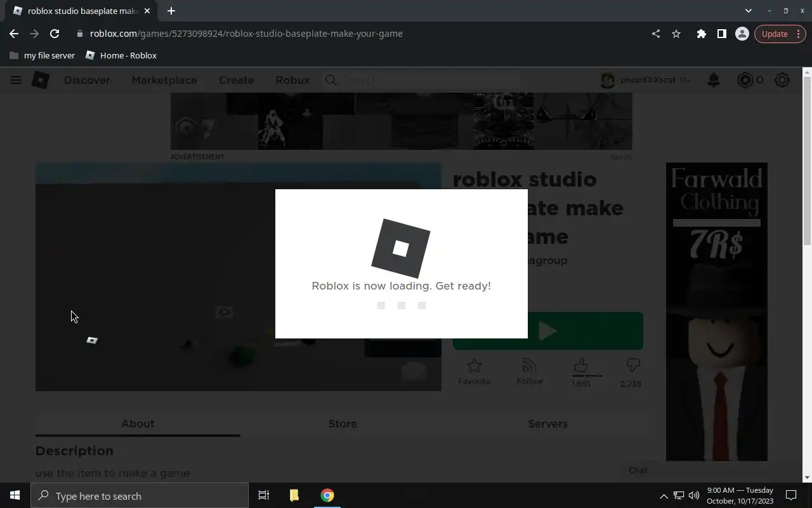Open the Chrome three-dot menu
This screenshot has height=508, width=812.
tap(798, 34)
